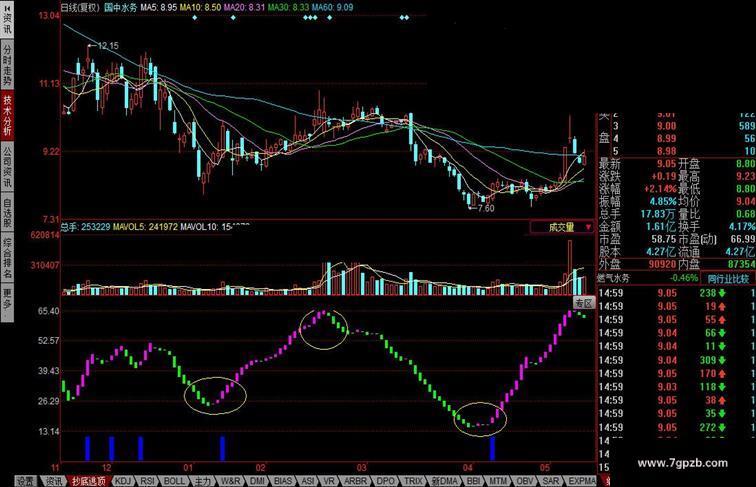Click the MA10: 8.50 legend value

tap(200, 7)
